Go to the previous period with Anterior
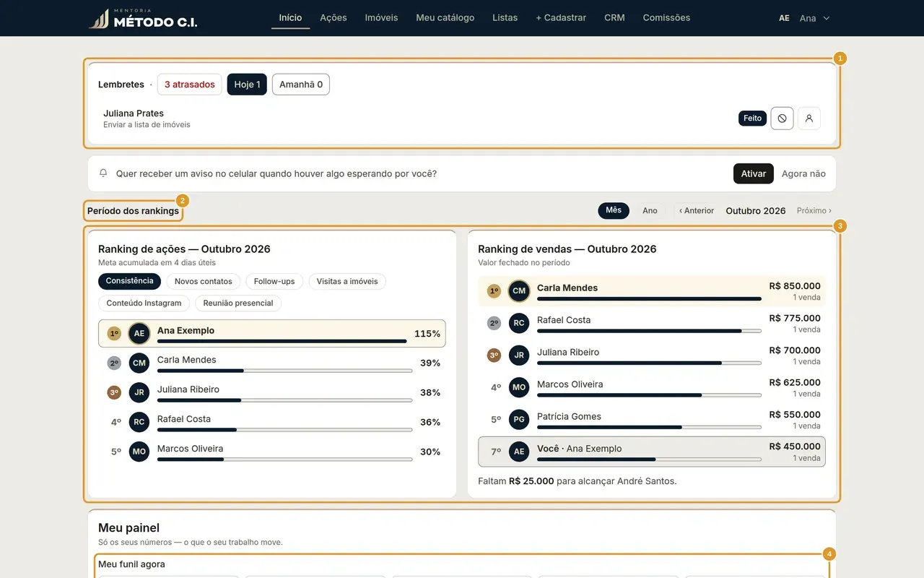The image size is (924, 578). pyautogui.click(x=697, y=211)
